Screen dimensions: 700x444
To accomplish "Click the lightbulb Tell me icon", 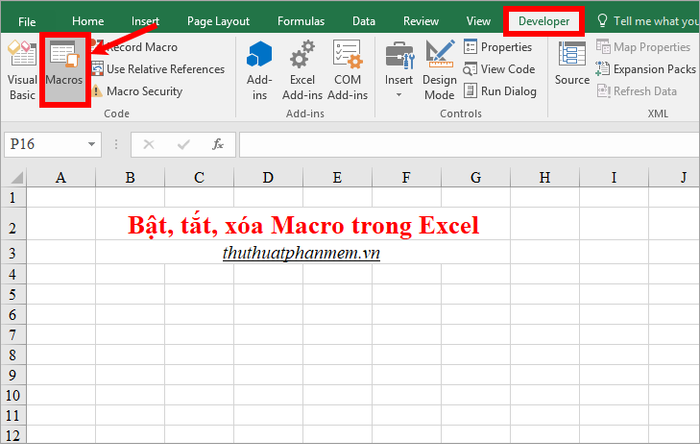I will pos(602,21).
